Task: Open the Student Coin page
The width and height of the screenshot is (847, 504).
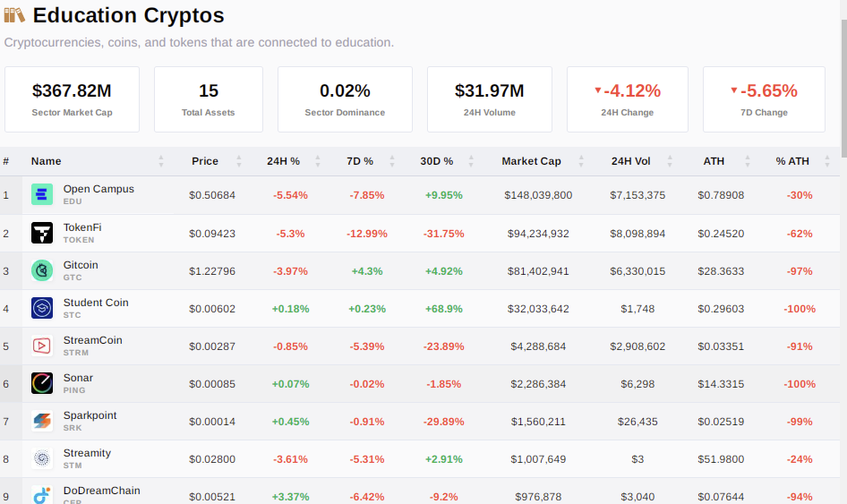Action: click(x=96, y=303)
